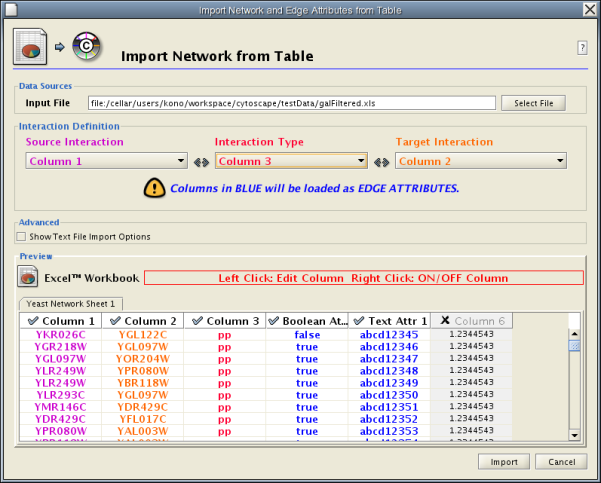Viewport: 601px width, 483px height.
Task: Open the window menu icon in title bar
Action: [11, 10]
